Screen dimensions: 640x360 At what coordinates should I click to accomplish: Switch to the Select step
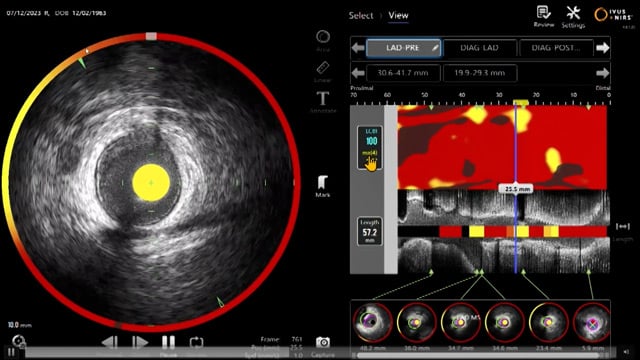tap(361, 16)
